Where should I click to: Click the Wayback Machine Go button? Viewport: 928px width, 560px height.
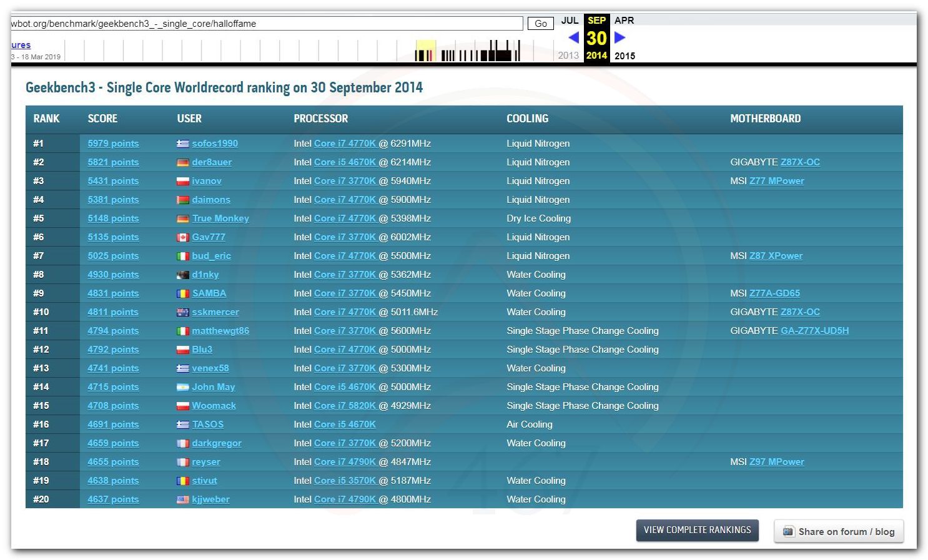pos(541,24)
